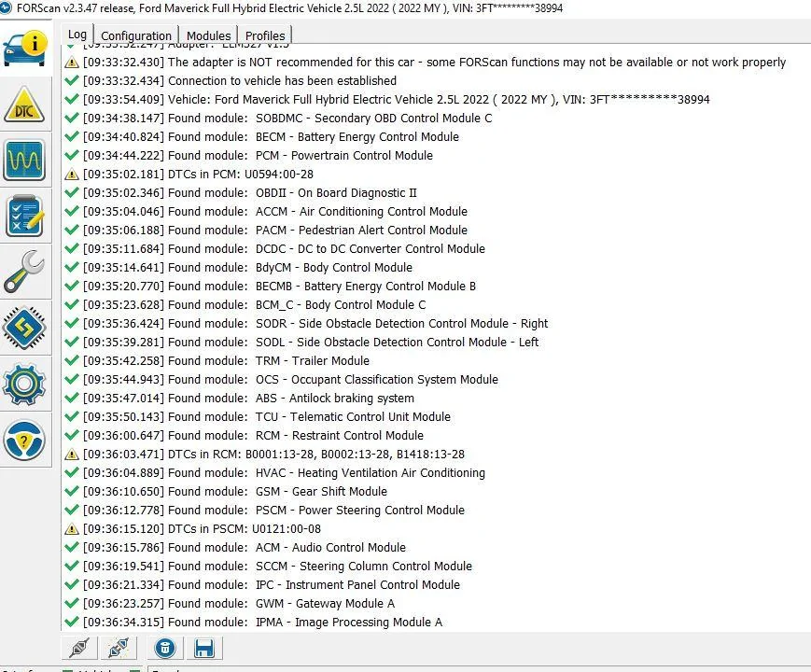Select log line 'TCU - Telematic Control Unit Module'

[267, 416]
